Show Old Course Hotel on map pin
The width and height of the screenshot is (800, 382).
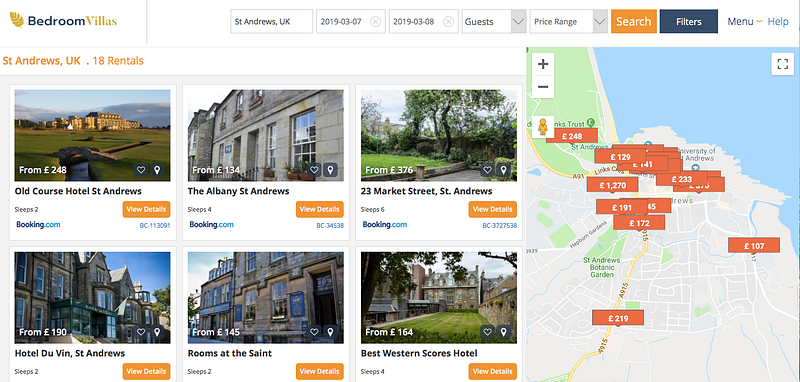(x=157, y=170)
